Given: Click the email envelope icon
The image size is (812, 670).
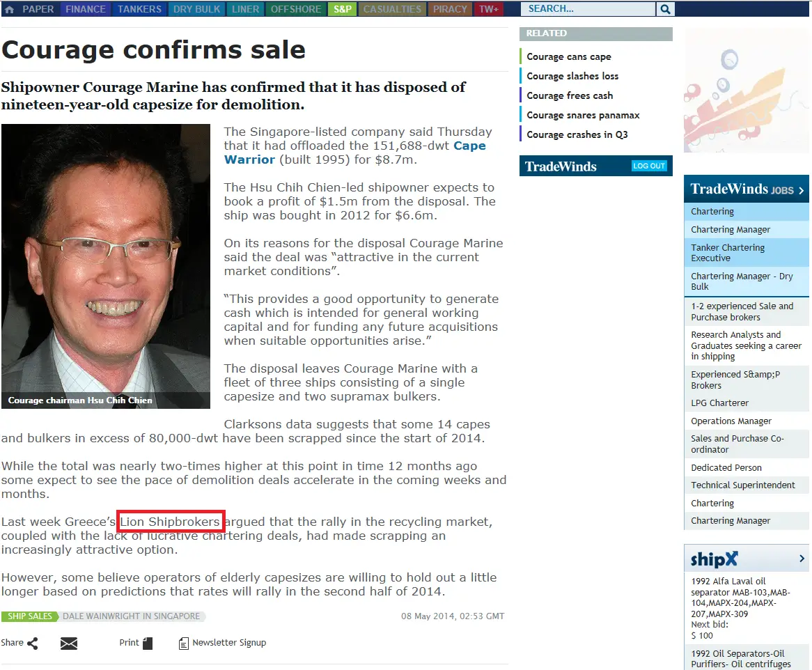Looking at the screenshot, I should [x=69, y=643].
